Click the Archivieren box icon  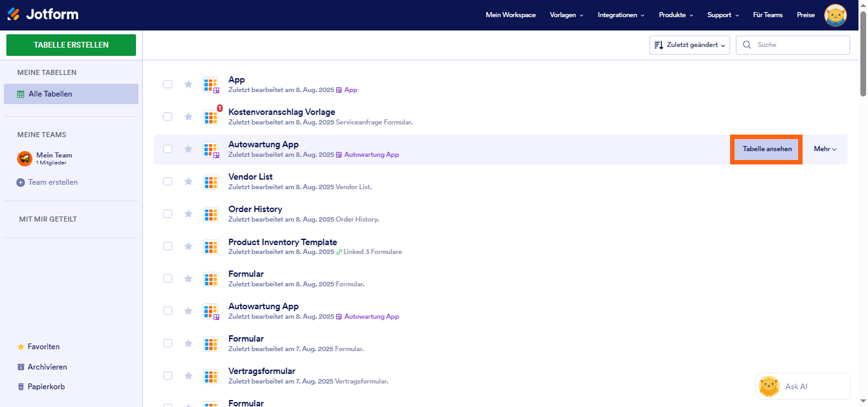point(21,367)
